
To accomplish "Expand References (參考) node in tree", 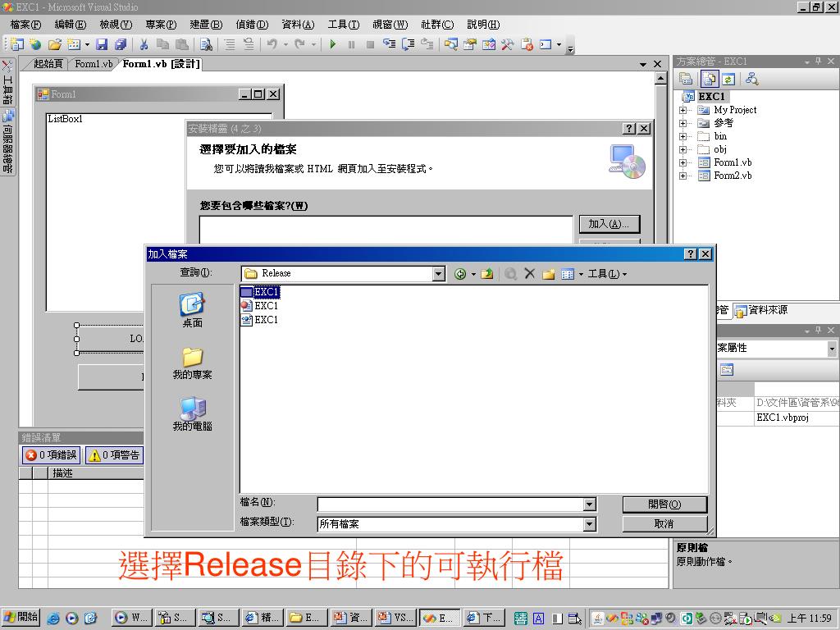I will click(x=682, y=123).
